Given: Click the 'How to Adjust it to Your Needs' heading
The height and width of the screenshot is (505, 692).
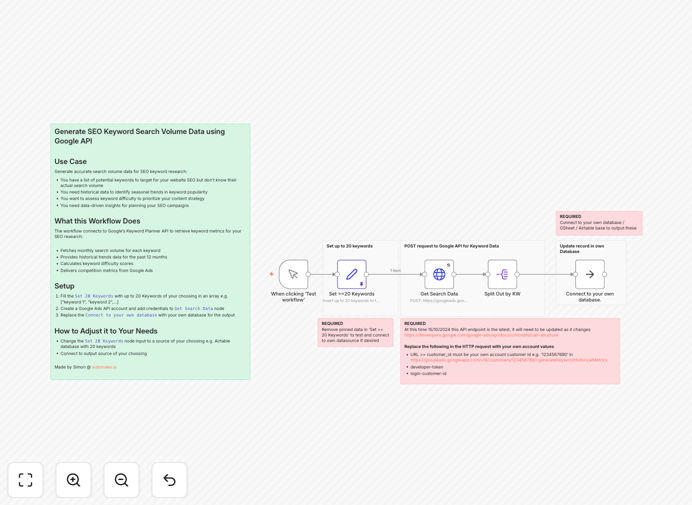Looking at the screenshot, I should pos(106,331).
